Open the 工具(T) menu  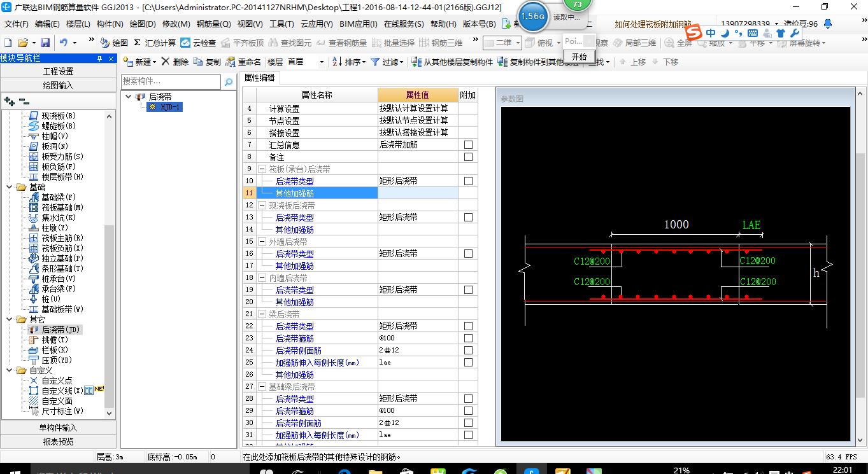click(281, 24)
